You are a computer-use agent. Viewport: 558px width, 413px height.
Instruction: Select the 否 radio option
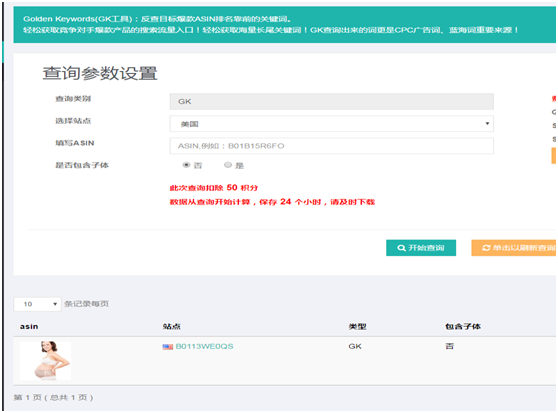[x=186, y=165]
